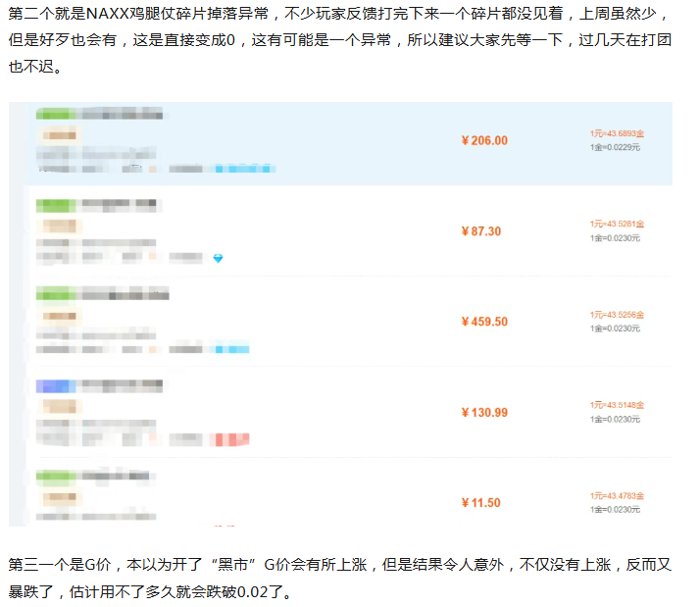Click the 1元=43.4783金 exchange rate
The height and width of the screenshot is (607, 700).
[x=617, y=495]
